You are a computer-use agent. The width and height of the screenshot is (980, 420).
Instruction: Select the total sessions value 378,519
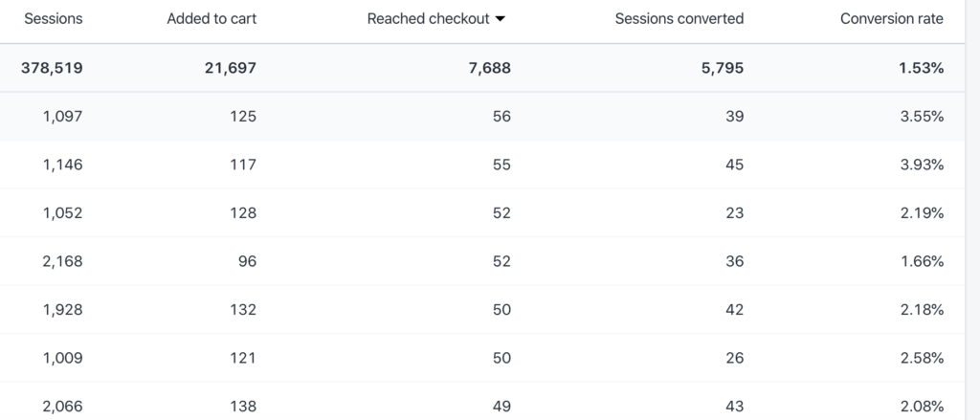tap(52, 68)
